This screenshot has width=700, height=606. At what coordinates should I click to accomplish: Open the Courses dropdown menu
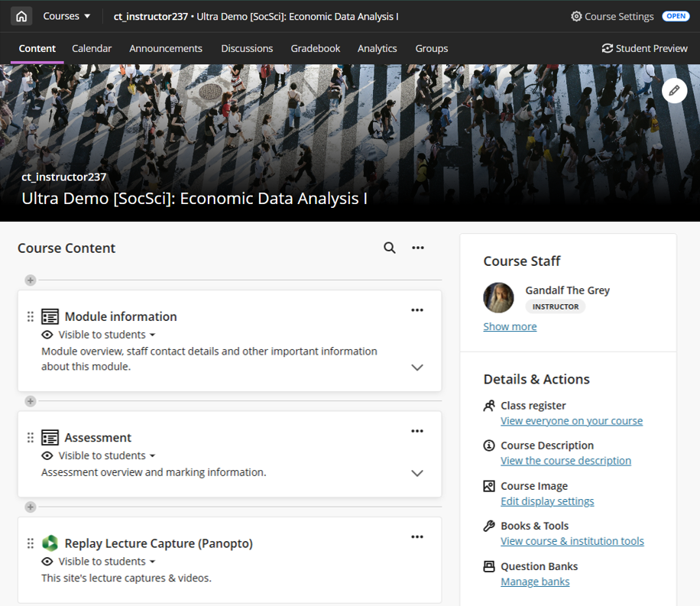pos(66,16)
